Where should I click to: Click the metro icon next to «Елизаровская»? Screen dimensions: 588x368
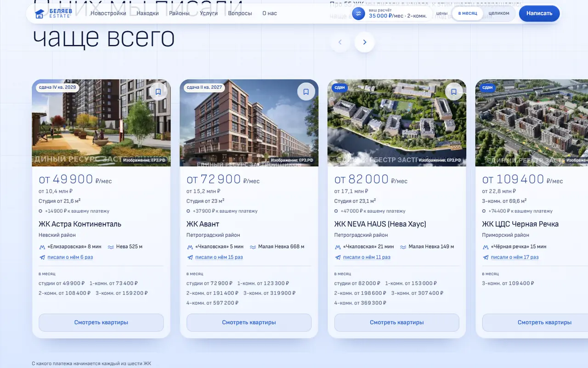coord(42,247)
